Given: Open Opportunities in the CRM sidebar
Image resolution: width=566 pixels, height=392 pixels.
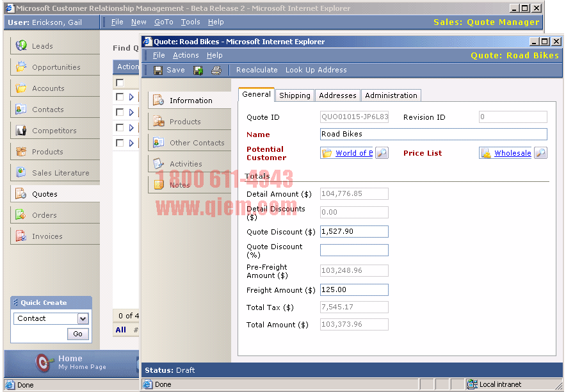Looking at the screenshot, I should click(55, 67).
